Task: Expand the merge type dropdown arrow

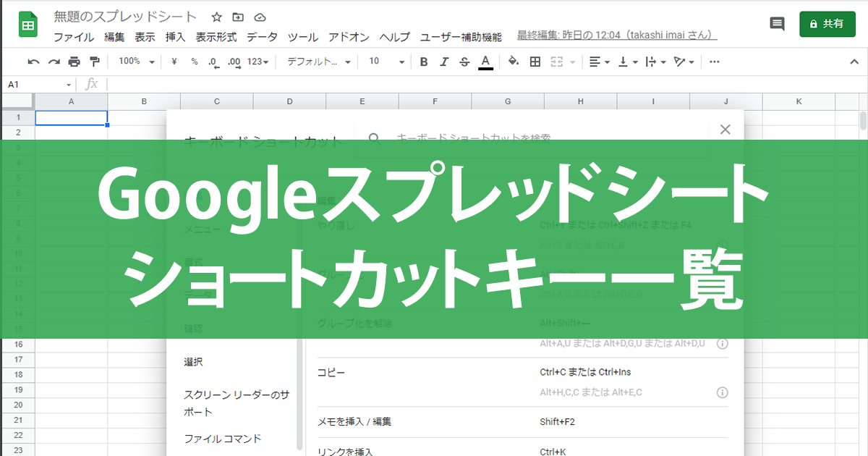Action: pyautogui.click(x=574, y=62)
